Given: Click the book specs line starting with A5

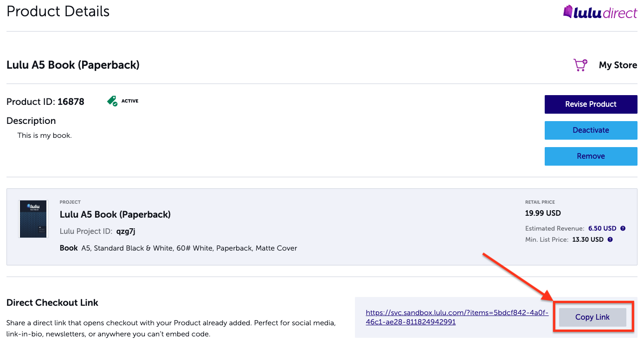Looking at the screenshot, I should (189, 248).
